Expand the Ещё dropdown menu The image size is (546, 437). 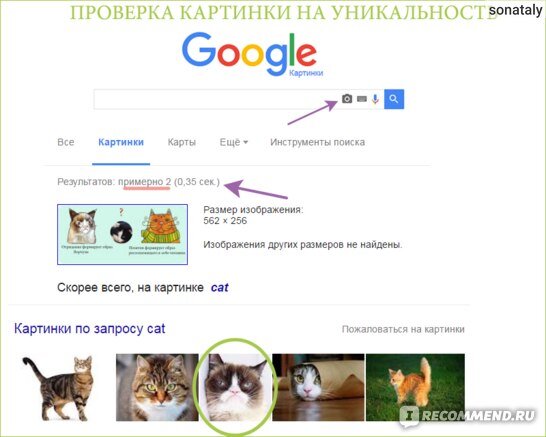(234, 142)
